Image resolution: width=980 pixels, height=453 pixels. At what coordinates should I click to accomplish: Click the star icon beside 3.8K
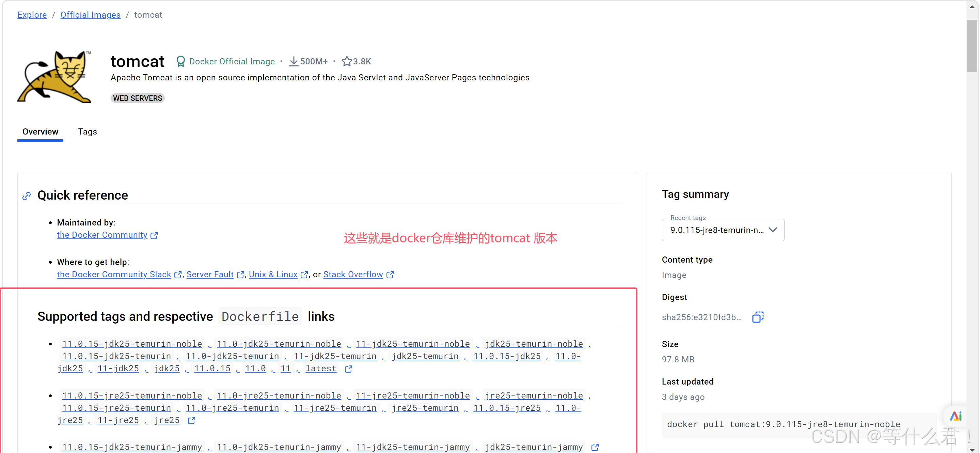click(346, 61)
